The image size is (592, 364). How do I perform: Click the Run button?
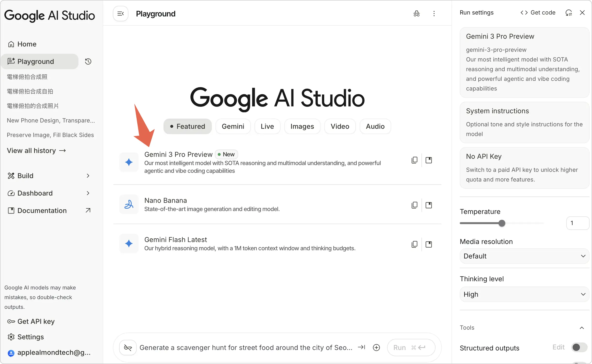411,348
